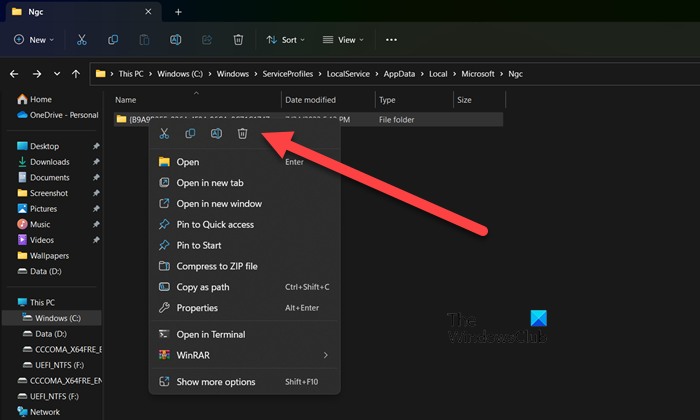The height and width of the screenshot is (420, 700).
Task: Click the Up arrow navigation button
Action: tap(76, 74)
